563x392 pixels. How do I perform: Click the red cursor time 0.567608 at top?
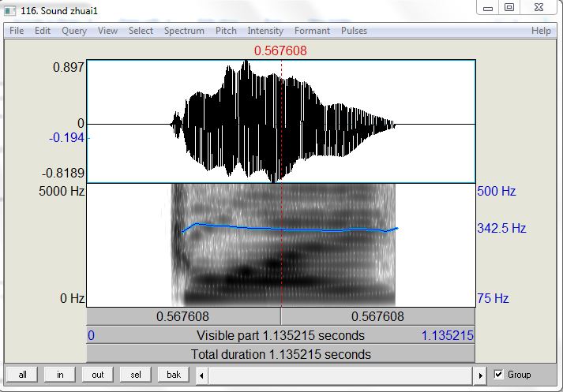tap(280, 50)
